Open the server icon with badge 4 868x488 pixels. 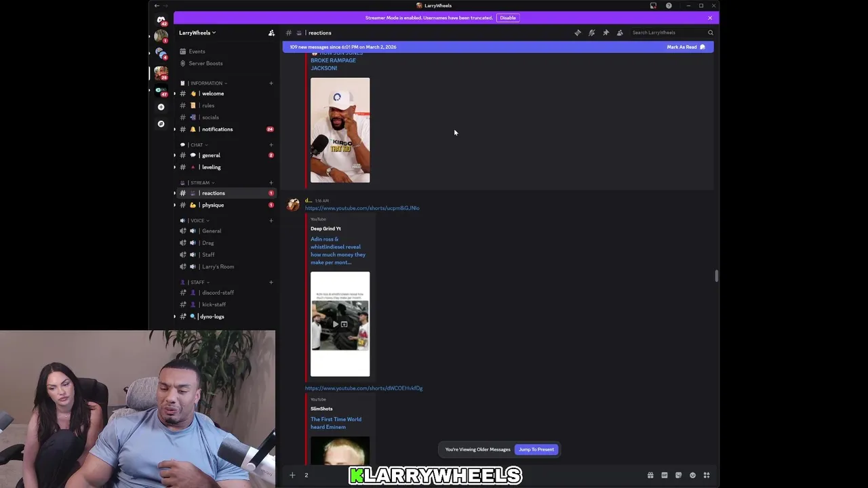(161, 53)
